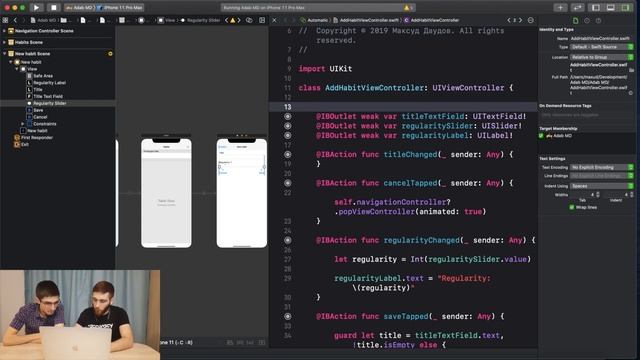Click the yellow issue badge on New habit Scene

pyautogui.click(x=110, y=53)
